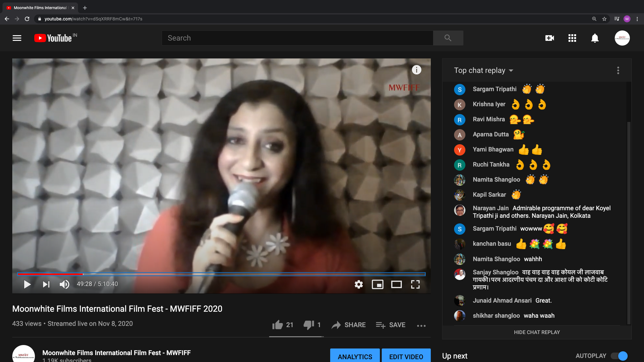Screen dimensions: 644x362
Task: Seek along the video progress bar
Action: [x=221, y=274]
